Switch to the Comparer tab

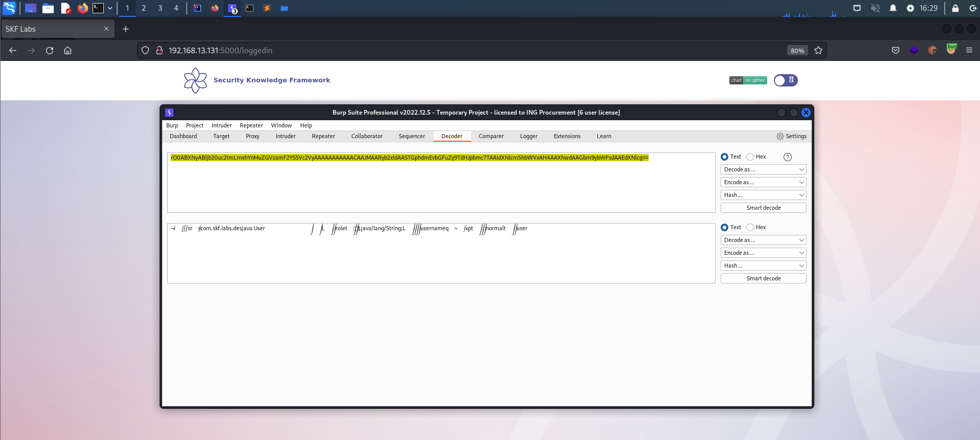[x=491, y=136]
